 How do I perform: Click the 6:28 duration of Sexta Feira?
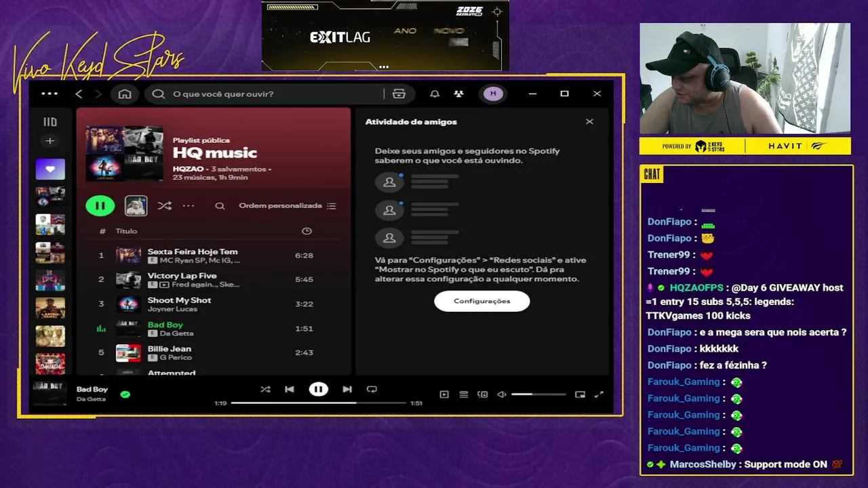click(x=304, y=256)
